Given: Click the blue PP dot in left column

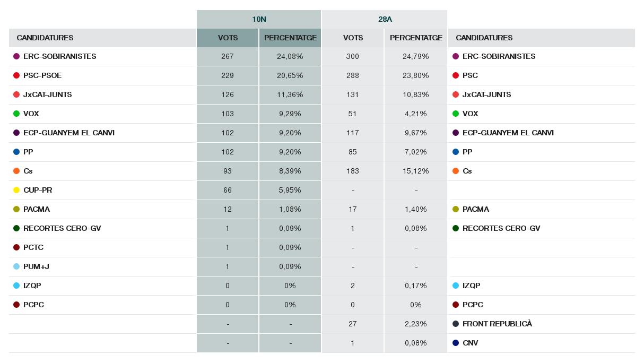Looking at the screenshot, I should click(x=16, y=152).
